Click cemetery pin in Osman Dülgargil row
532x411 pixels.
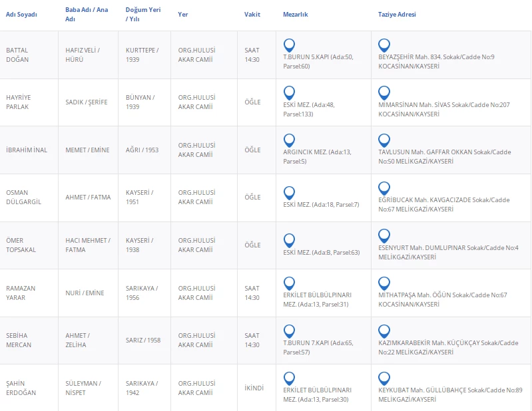[289, 192]
